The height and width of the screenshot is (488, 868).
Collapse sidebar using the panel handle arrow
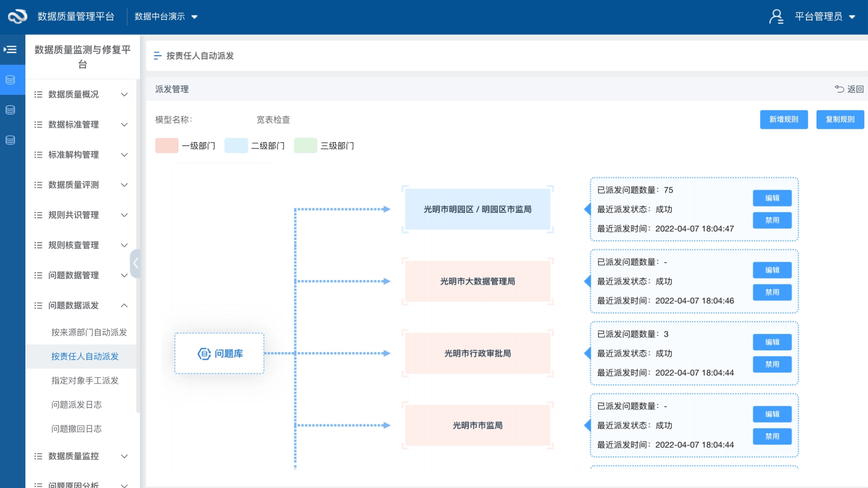pyautogui.click(x=135, y=263)
